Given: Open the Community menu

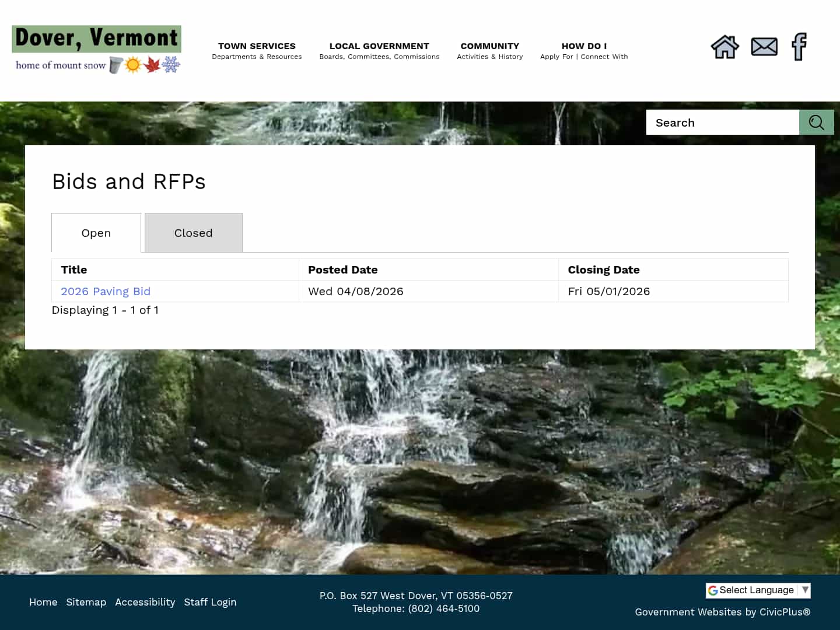Looking at the screenshot, I should coord(489,50).
